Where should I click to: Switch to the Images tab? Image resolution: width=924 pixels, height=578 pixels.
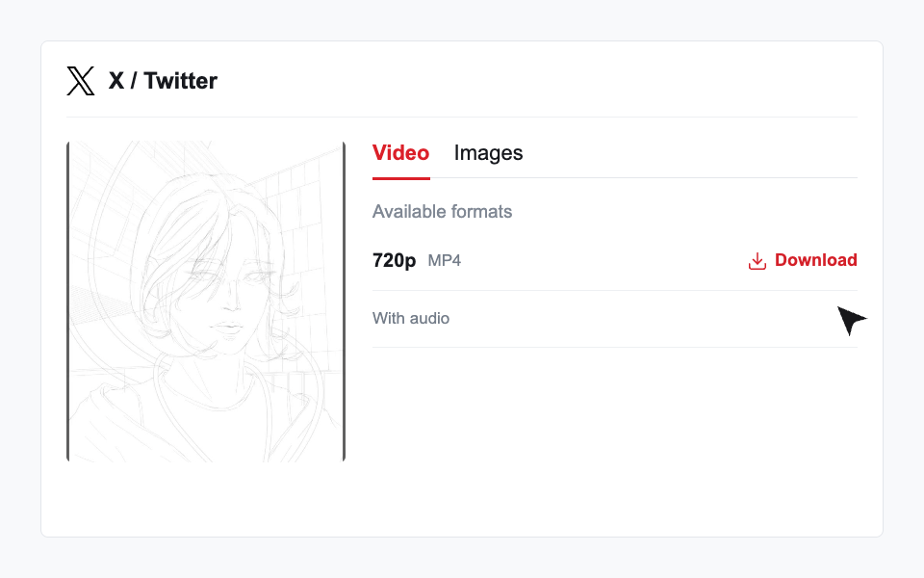point(488,153)
